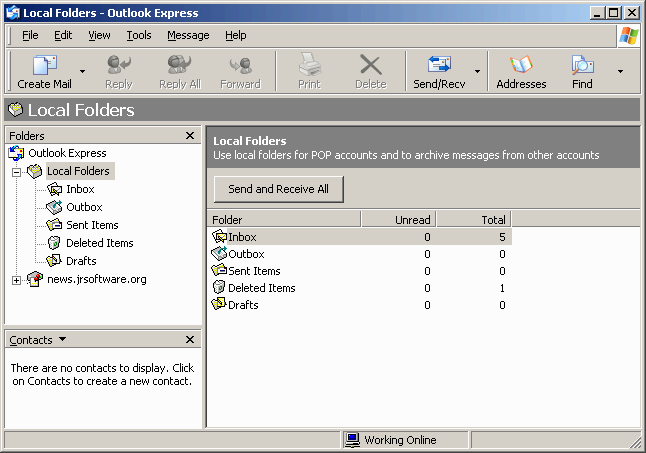Viewport: 646px width, 453px height.
Task: Close the Folders pane
Action: [190, 135]
